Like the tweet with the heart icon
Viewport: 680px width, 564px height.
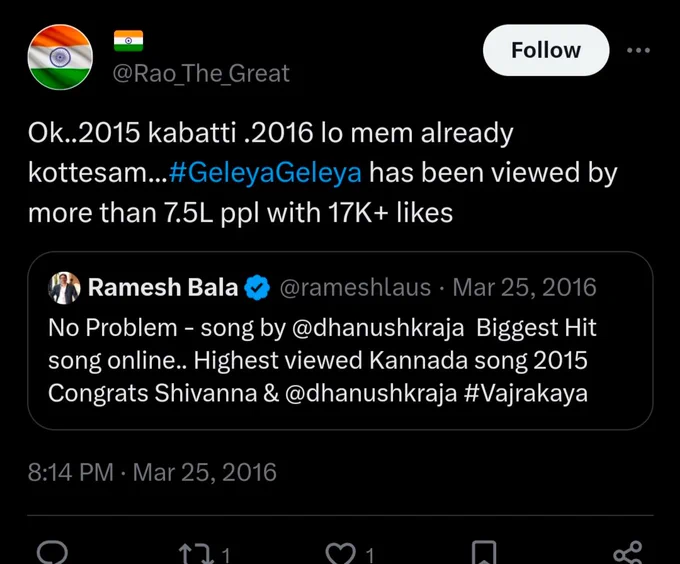pyautogui.click(x=340, y=554)
